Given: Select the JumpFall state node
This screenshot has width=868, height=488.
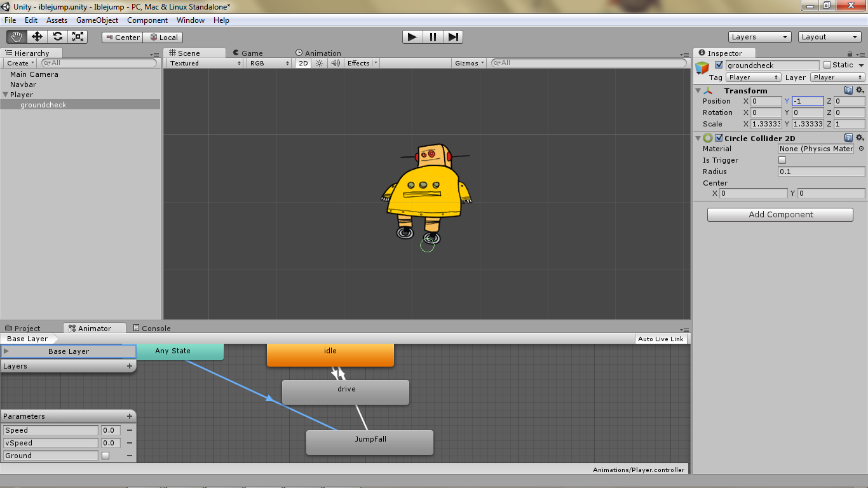Looking at the screenshot, I should [370, 442].
